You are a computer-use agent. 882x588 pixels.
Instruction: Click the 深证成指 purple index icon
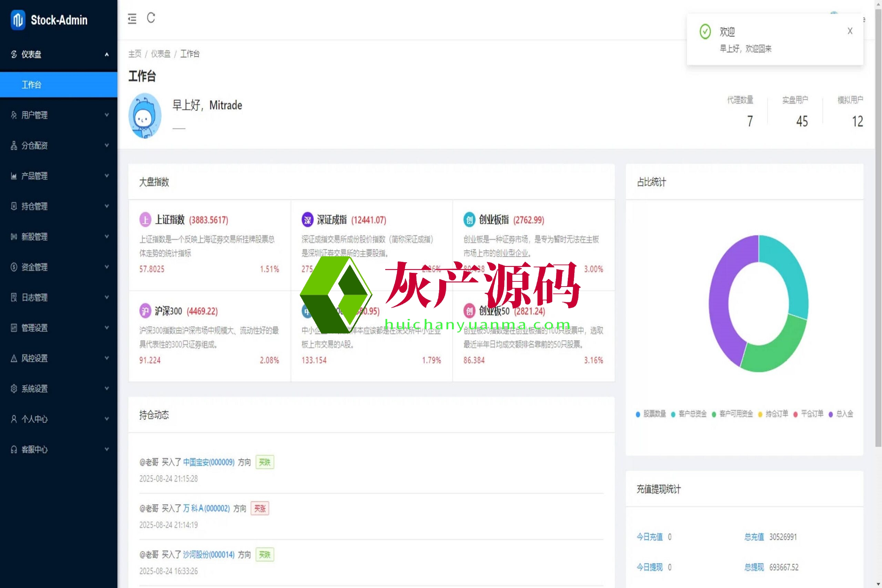[308, 220]
